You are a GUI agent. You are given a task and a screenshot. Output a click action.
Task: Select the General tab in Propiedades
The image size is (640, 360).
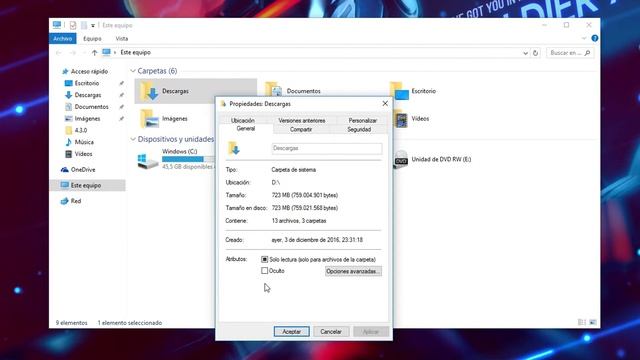tap(246, 129)
